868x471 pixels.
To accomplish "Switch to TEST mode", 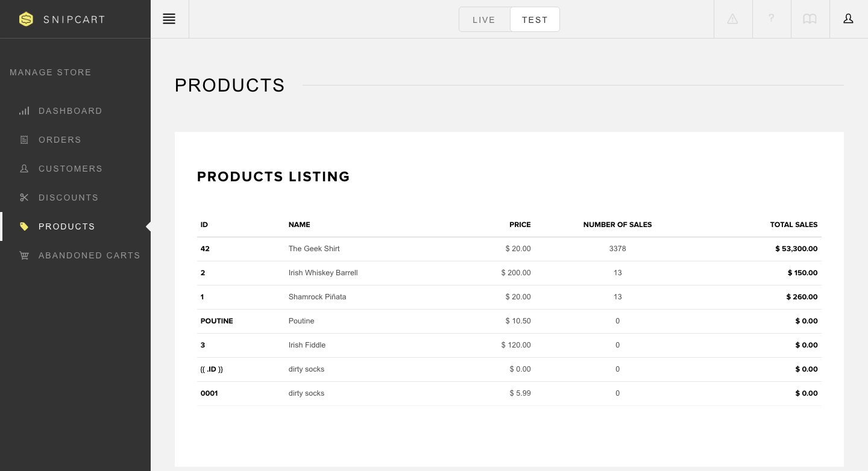I will pos(535,20).
